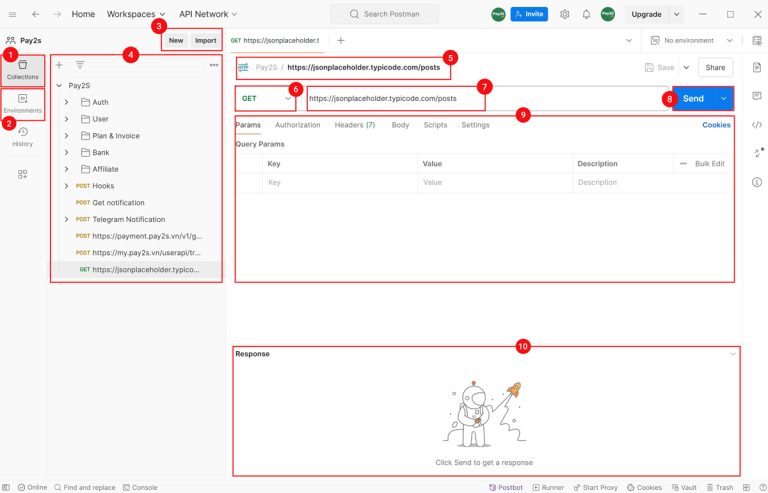The image size is (768, 493).
Task: Switch to the Body tab
Action: [400, 125]
